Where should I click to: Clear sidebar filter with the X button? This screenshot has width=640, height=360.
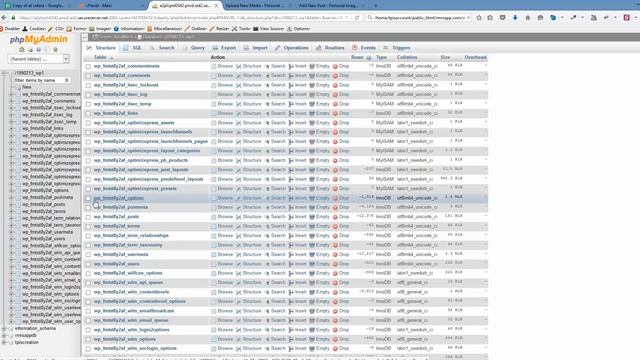pyautogui.click(x=67, y=80)
